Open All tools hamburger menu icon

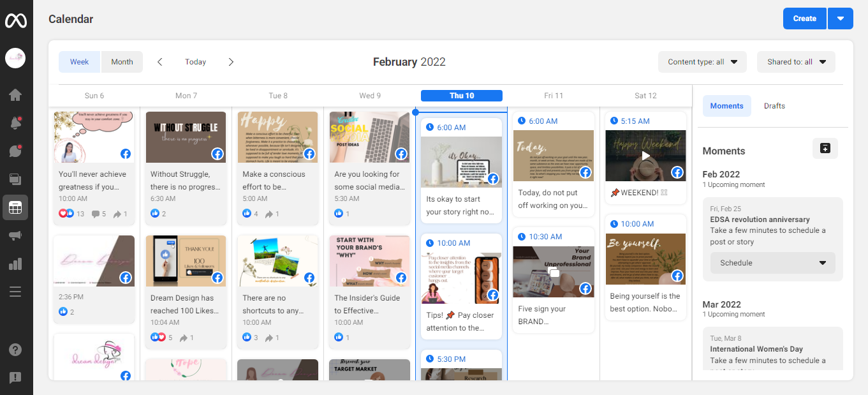tap(15, 292)
